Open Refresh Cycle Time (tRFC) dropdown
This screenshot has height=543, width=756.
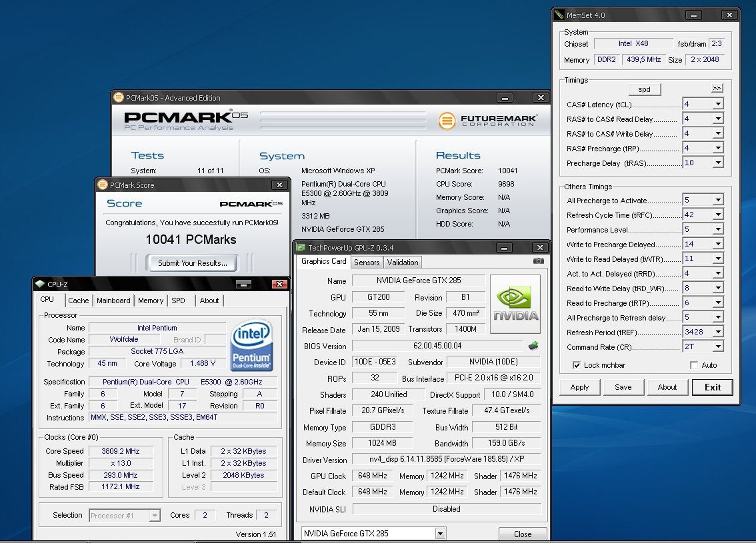click(x=718, y=215)
